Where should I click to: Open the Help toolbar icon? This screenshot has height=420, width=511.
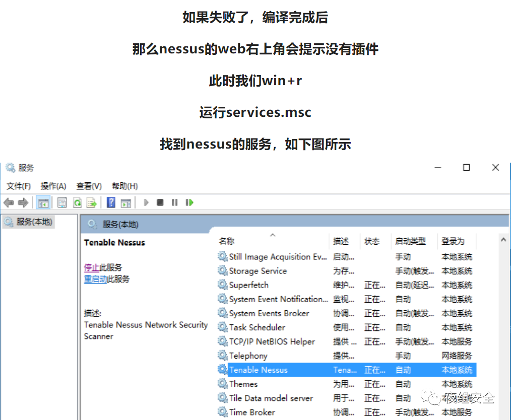[x=111, y=202]
